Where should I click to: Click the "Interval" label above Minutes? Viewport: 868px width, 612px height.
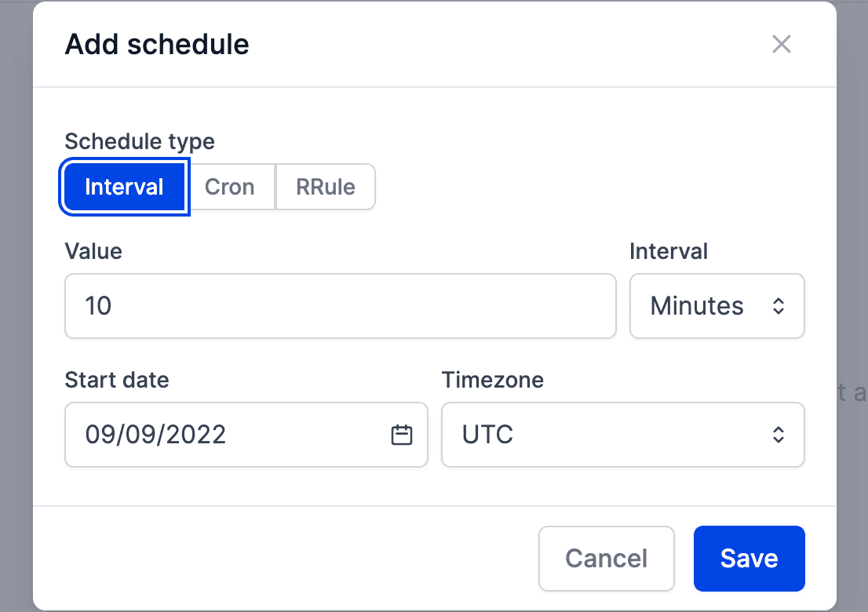pos(669,251)
